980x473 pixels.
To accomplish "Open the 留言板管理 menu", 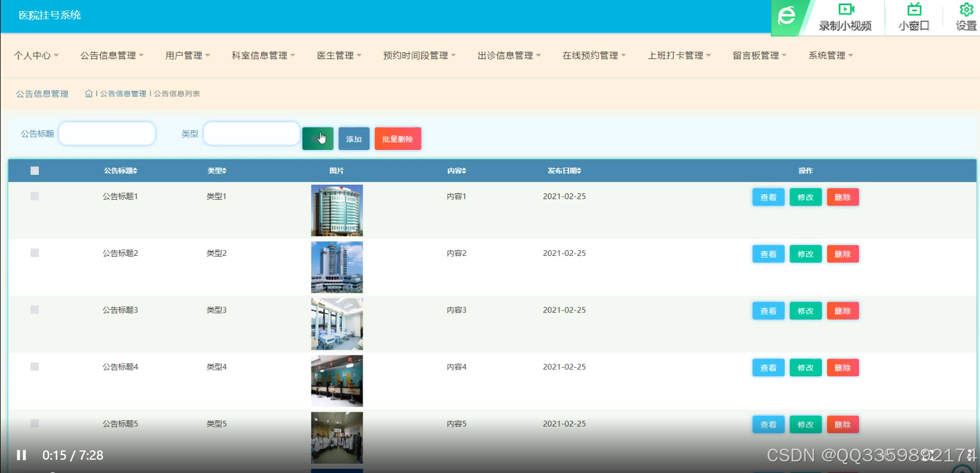I will [760, 56].
